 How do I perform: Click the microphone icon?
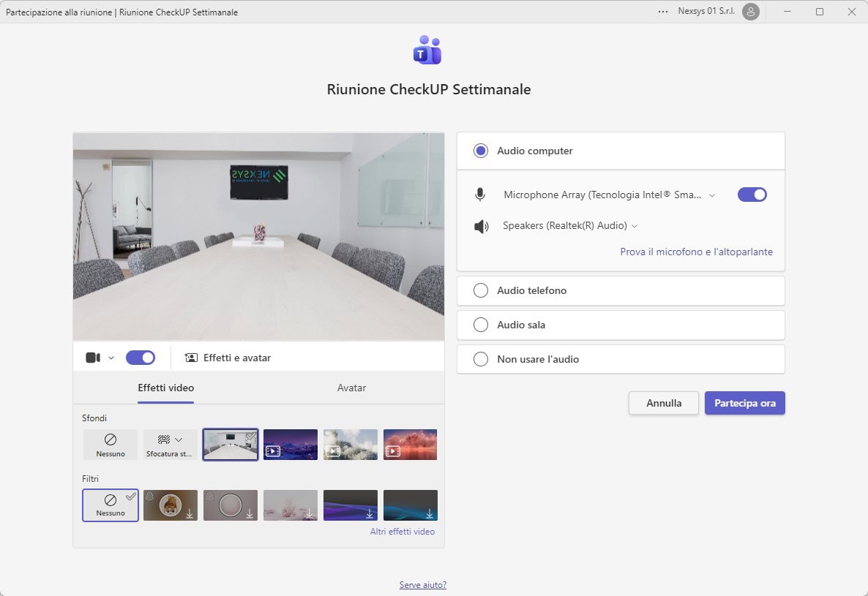pos(480,195)
